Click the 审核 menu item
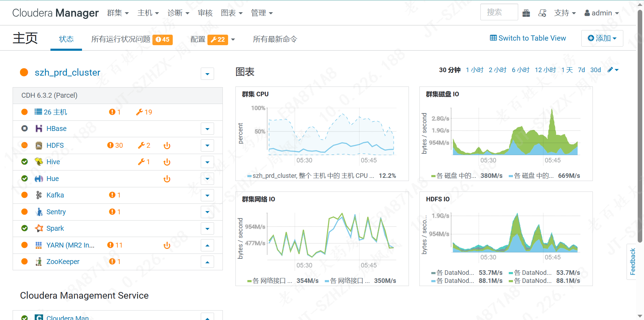644x320 pixels. pyautogui.click(x=205, y=13)
